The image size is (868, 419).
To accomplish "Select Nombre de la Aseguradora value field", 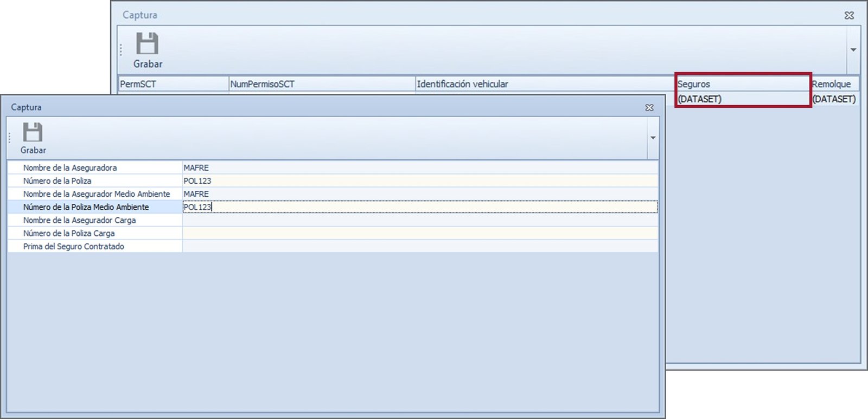I will click(420, 168).
